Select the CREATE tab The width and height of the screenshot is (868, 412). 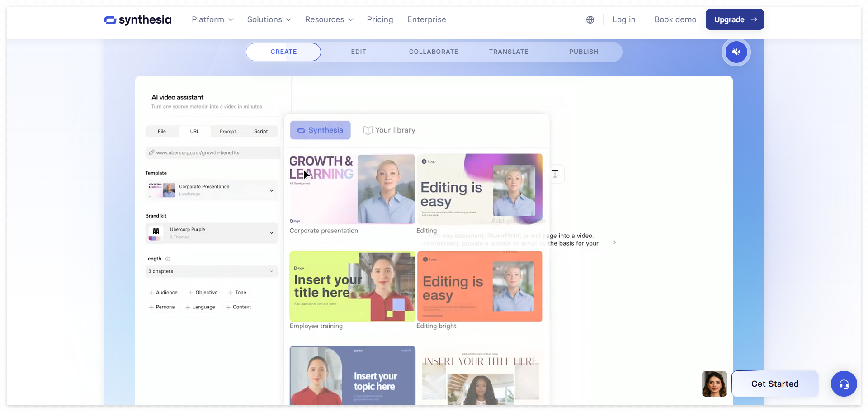(283, 52)
